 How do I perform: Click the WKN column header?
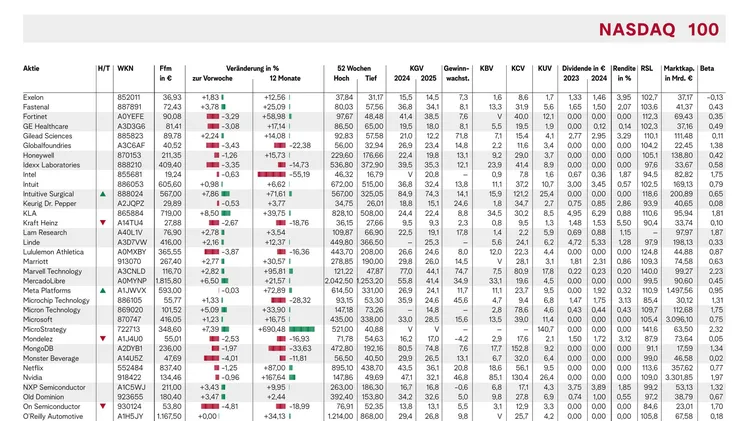tap(125, 68)
